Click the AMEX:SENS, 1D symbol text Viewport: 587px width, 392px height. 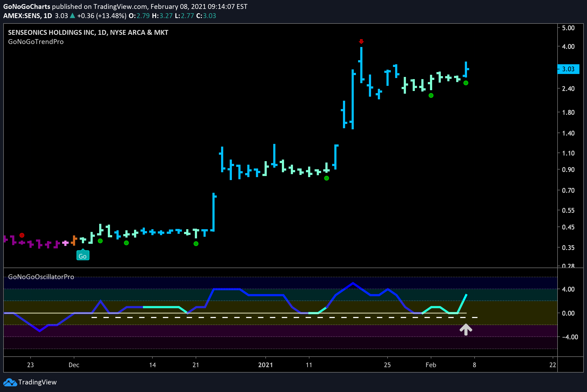pos(28,16)
